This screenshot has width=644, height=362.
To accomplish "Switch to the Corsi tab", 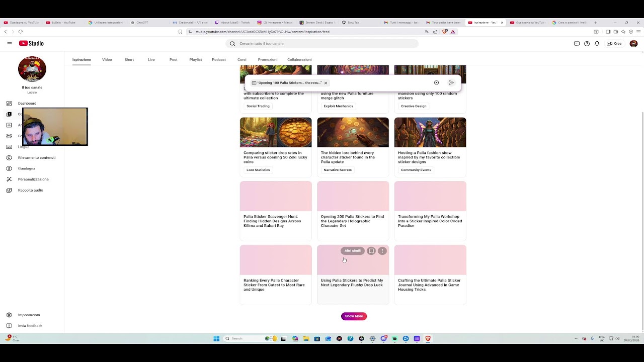I will click(x=242, y=60).
